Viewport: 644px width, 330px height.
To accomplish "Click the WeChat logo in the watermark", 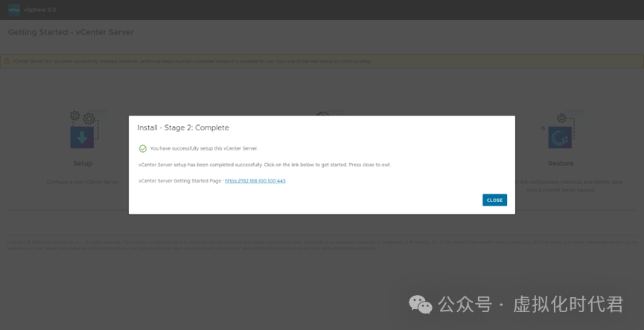I will pyautogui.click(x=420, y=305).
